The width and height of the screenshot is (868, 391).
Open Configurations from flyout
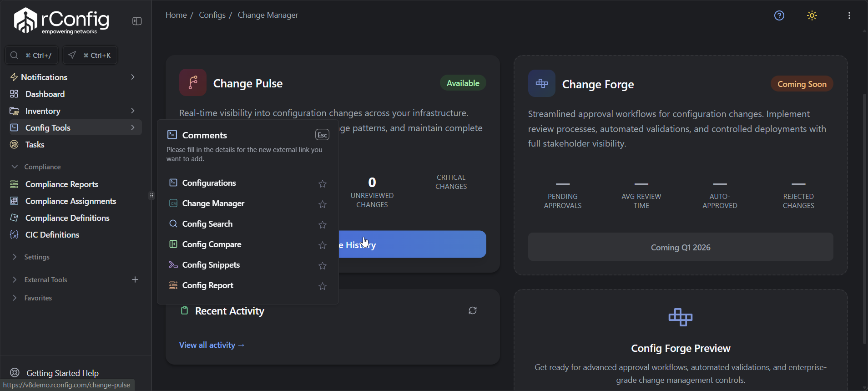(209, 183)
